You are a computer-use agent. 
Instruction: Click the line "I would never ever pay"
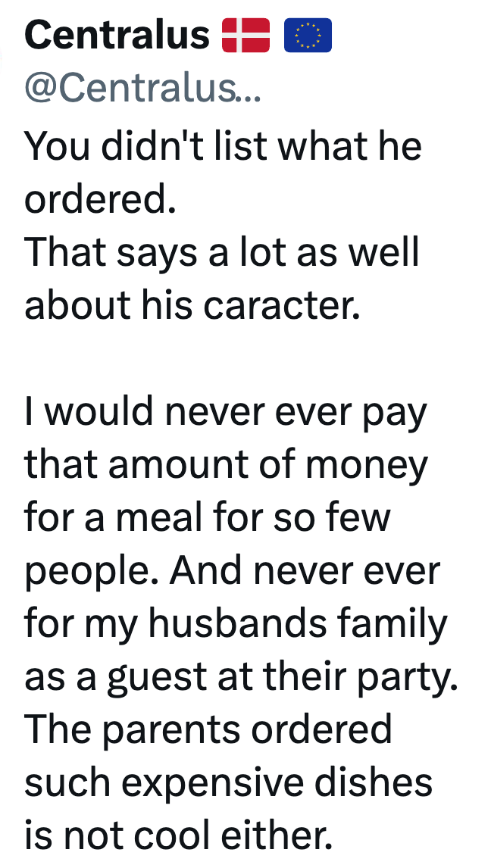coord(225,412)
